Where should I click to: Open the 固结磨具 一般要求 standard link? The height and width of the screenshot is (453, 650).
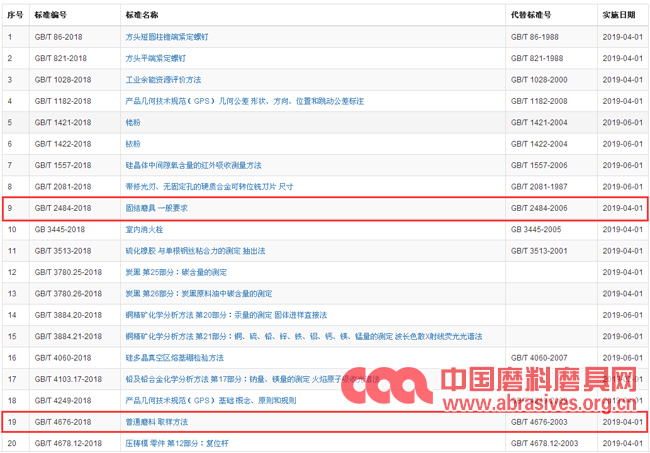(156, 208)
